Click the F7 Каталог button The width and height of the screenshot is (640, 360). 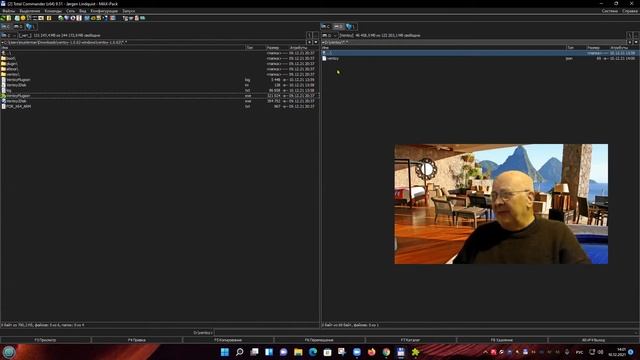[410, 340]
